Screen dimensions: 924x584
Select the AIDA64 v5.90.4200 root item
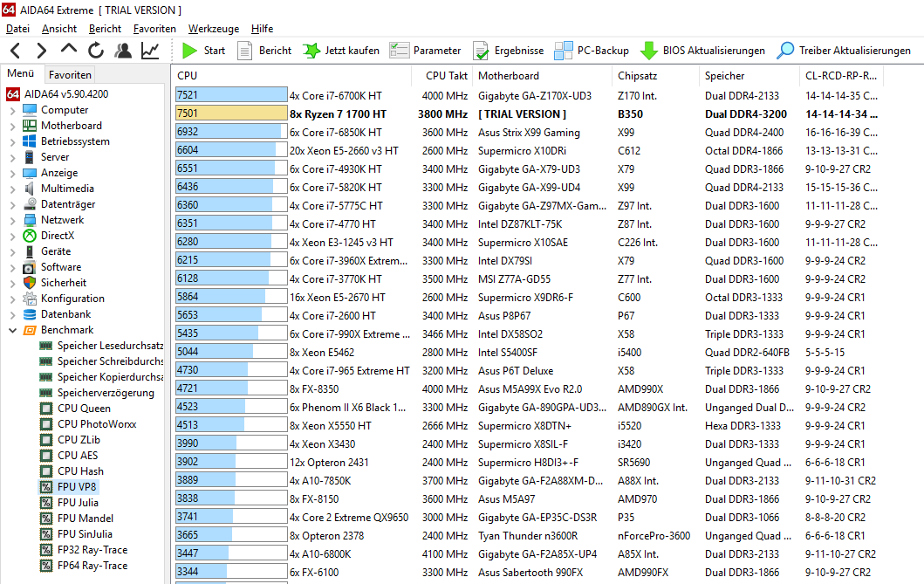[58, 94]
